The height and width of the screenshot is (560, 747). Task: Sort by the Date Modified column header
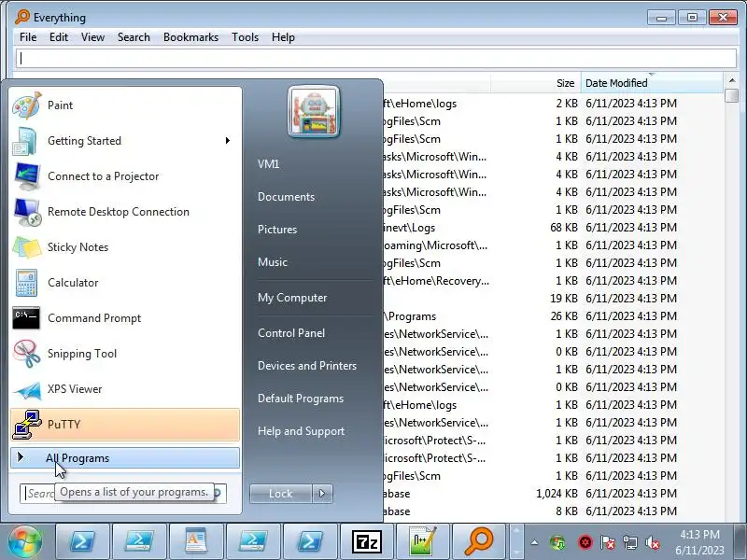click(652, 83)
